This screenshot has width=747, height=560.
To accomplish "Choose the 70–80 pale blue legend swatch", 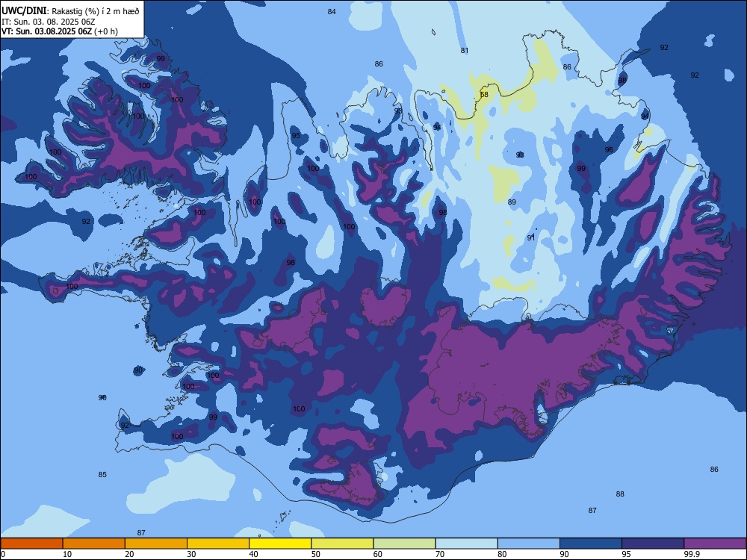I will 466,544.
